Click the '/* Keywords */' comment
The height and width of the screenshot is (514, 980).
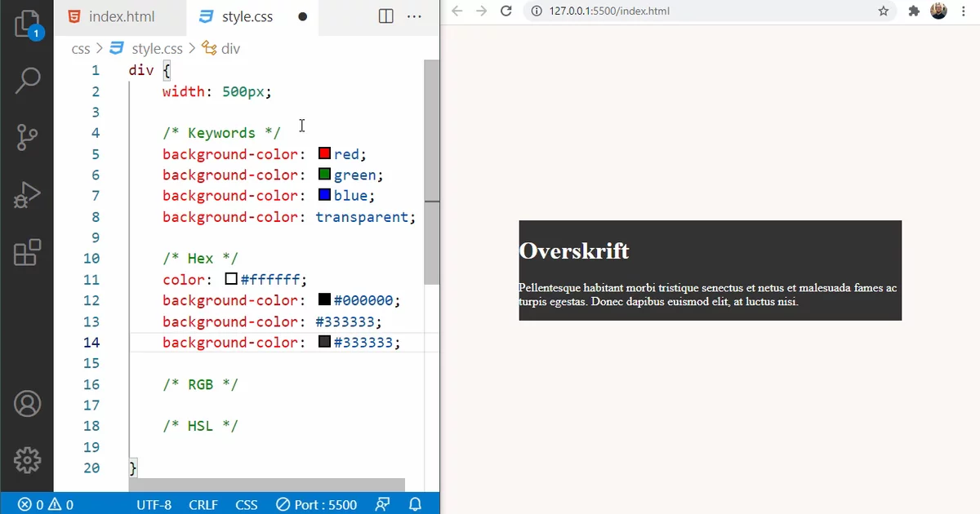(221, 133)
